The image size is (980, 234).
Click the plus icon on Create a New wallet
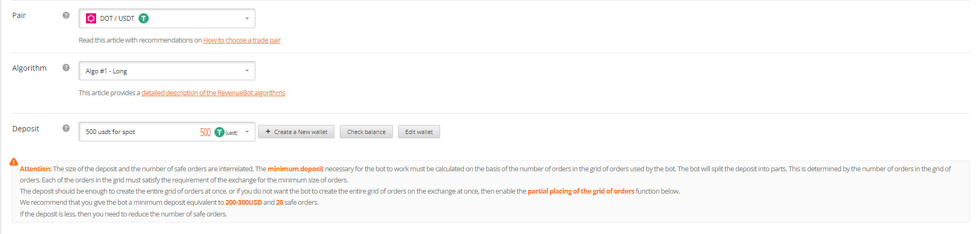[x=268, y=131]
